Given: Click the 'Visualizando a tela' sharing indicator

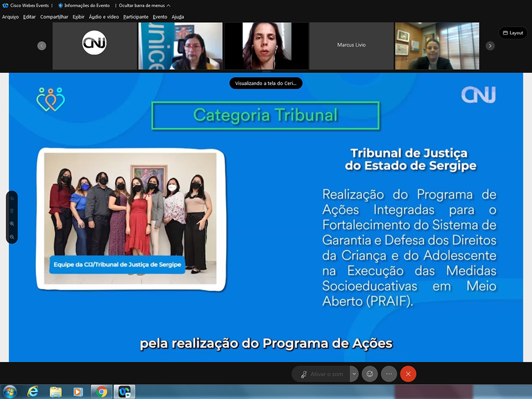Looking at the screenshot, I should (266, 84).
